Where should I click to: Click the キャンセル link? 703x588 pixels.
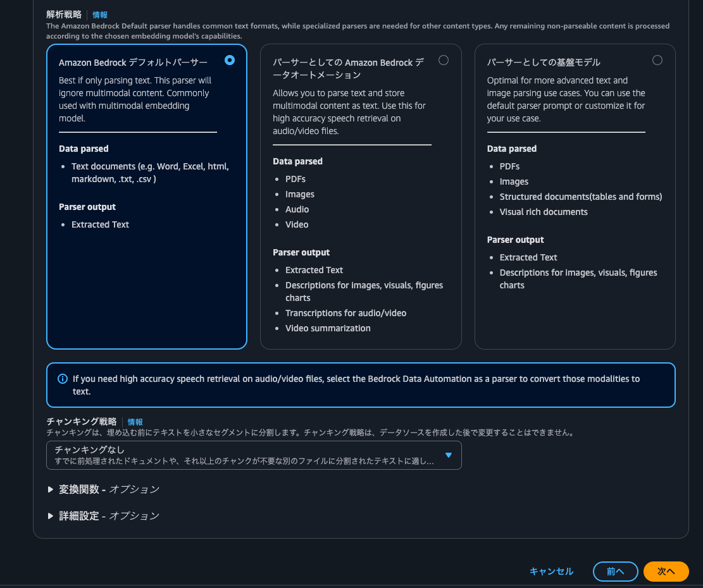[x=551, y=571]
